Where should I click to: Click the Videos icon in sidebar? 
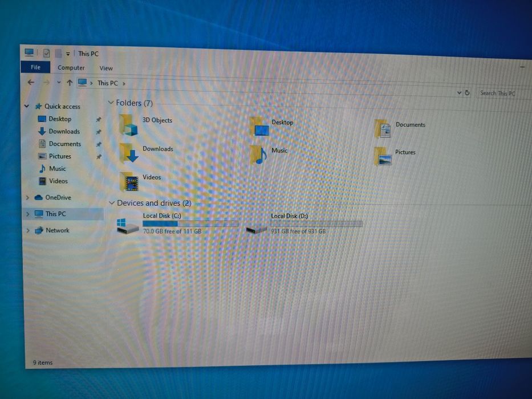pyautogui.click(x=42, y=181)
